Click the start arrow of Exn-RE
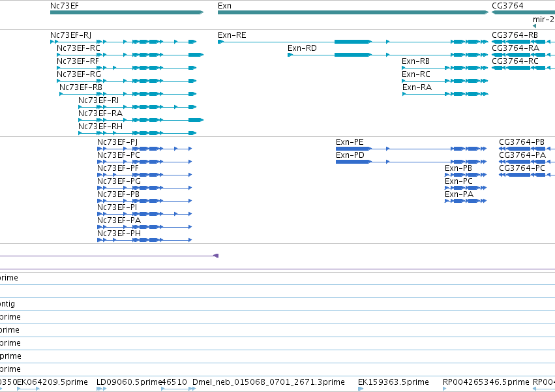The height and width of the screenshot is (392, 555). click(x=220, y=42)
